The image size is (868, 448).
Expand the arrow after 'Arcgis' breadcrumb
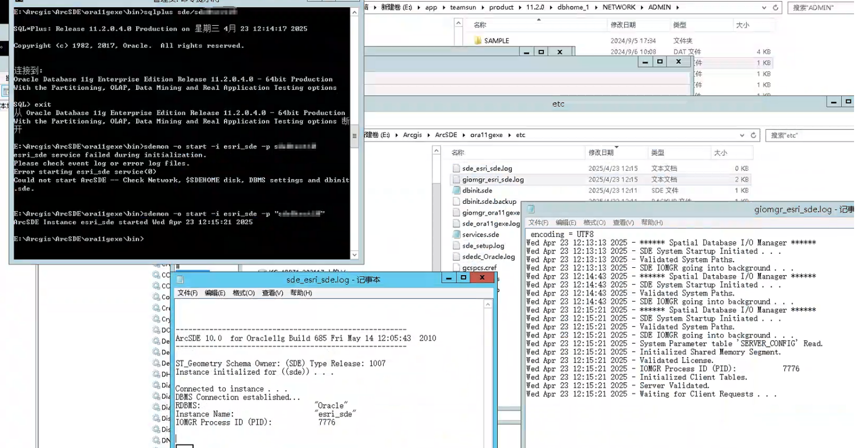[429, 135]
